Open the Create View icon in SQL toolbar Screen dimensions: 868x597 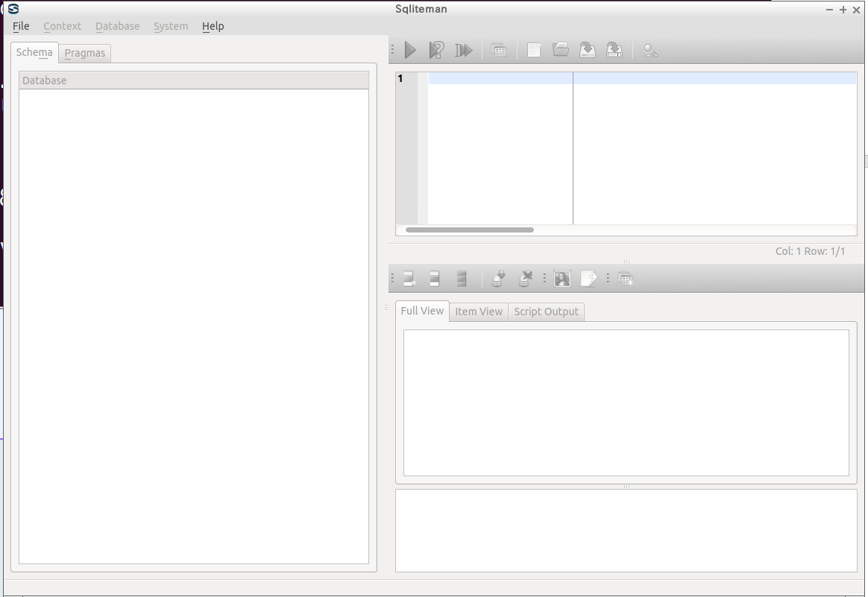499,51
